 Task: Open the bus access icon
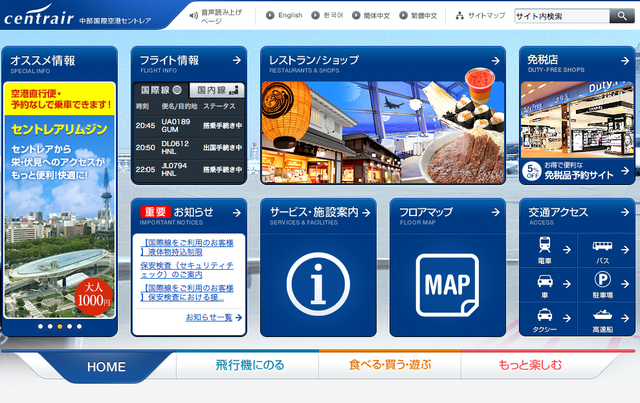coord(602,245)
